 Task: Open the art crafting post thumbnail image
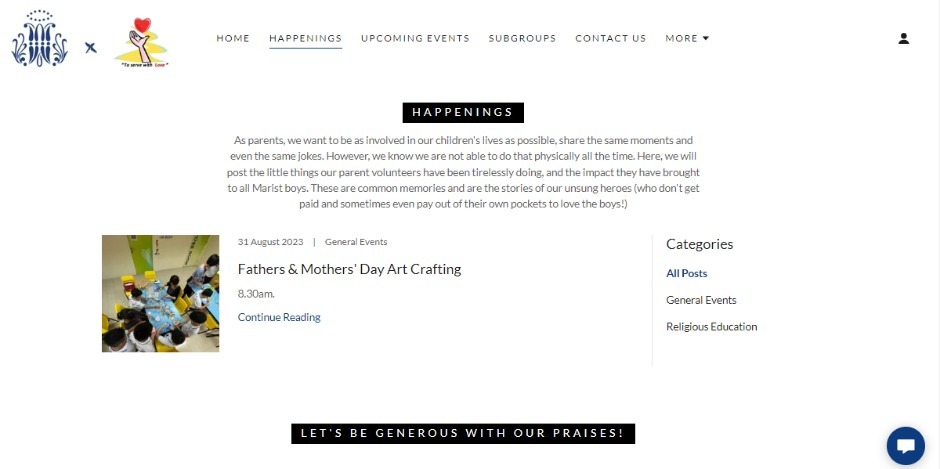click(160, 293)
